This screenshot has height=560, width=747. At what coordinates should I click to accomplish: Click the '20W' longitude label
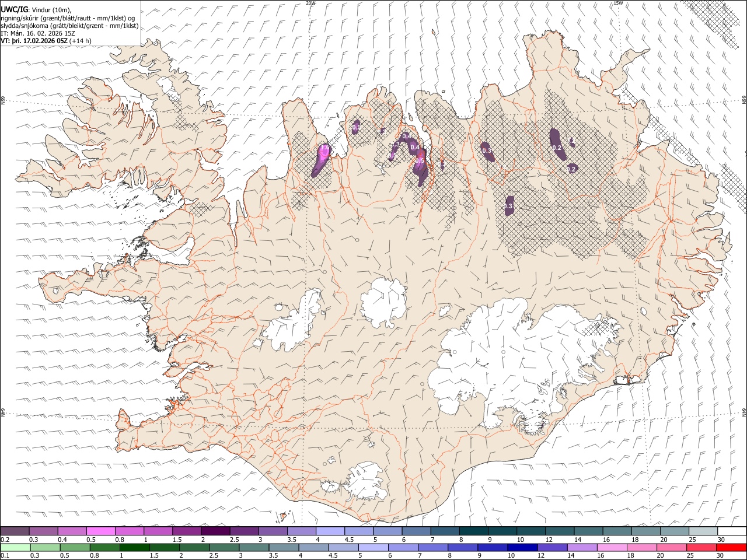(310, 3)
